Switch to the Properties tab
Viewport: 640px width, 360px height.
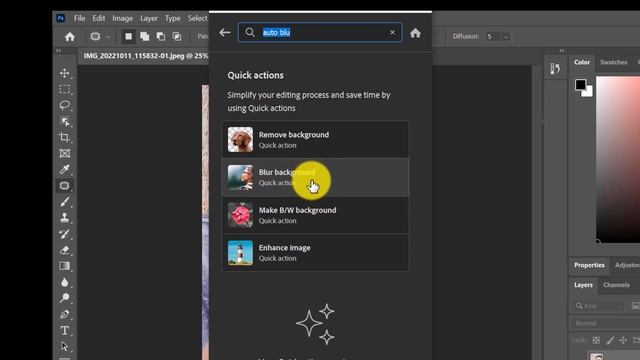[589, 265]
